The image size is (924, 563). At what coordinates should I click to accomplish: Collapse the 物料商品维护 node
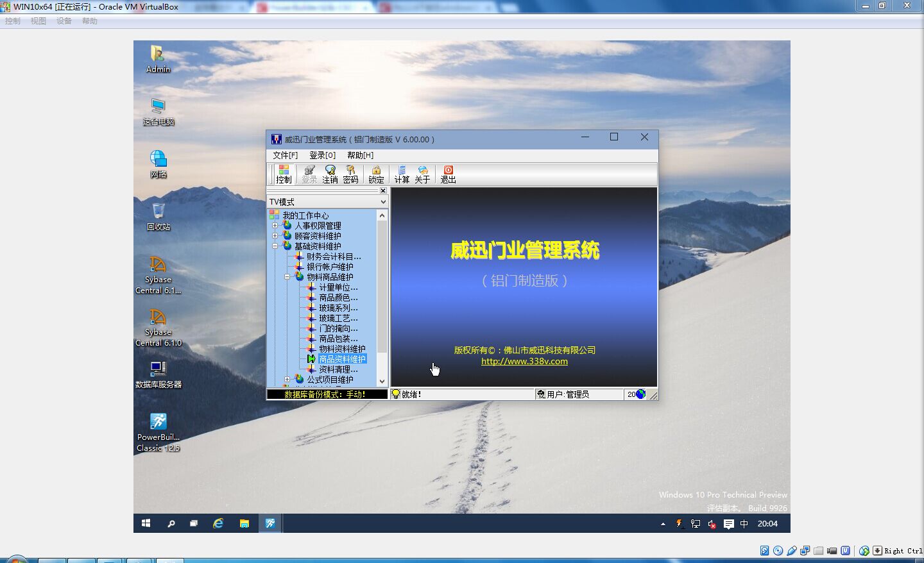tap(287, 277)
